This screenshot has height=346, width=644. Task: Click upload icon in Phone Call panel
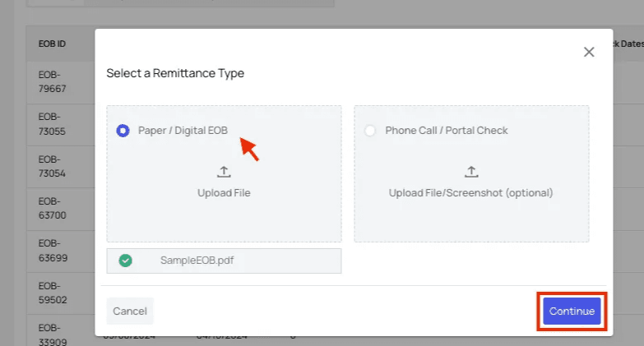tap(471, 172)
